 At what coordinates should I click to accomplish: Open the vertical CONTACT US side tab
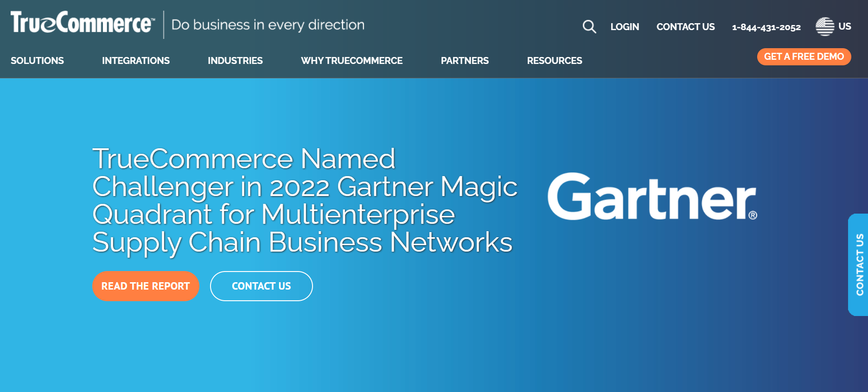pos(859,265)
